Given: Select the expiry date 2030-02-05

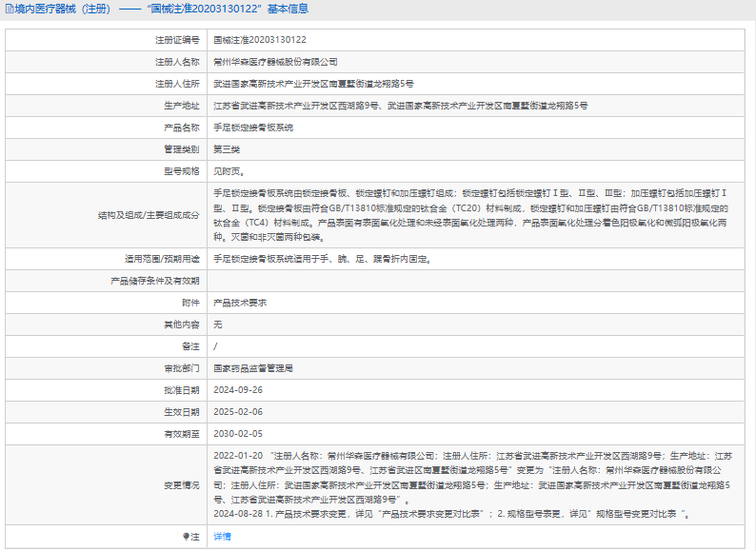Looking at the screenshot, I should (x=238, y=434).
